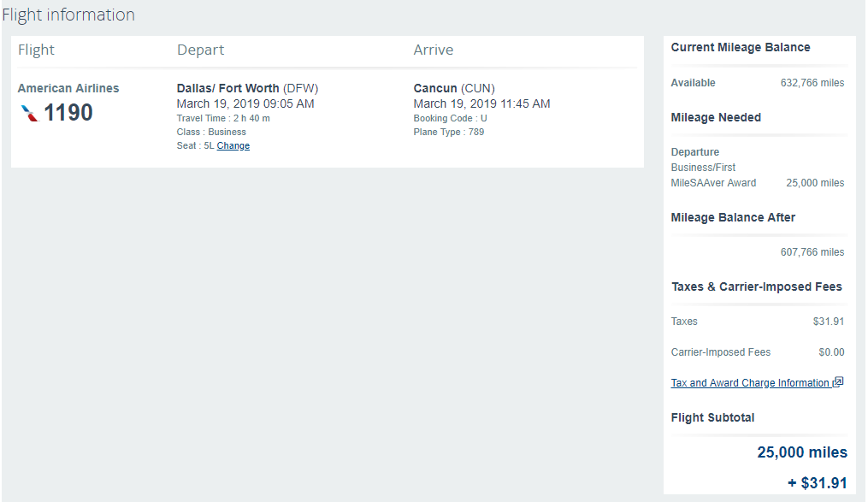
Task: Click the Booking Code U text
Action: pos(450,119)
